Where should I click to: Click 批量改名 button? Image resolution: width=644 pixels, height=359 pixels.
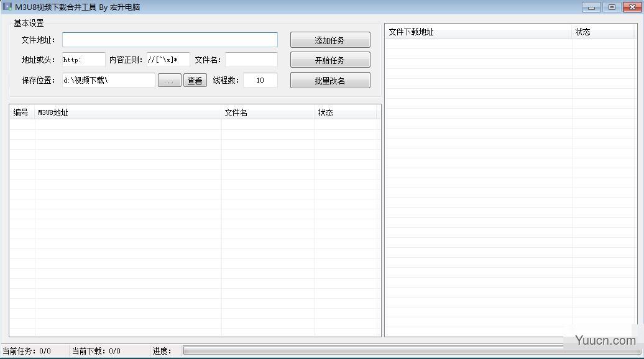coord(330,80)
